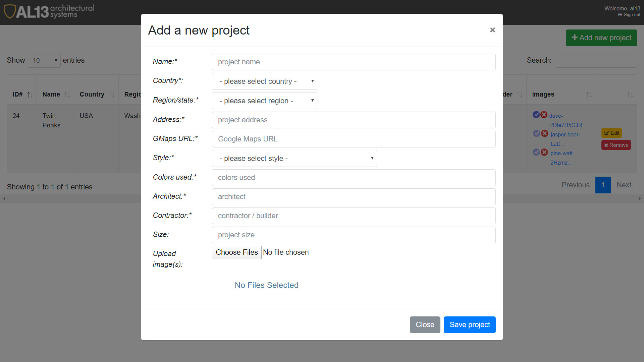This screenshot has height=362, width=644.
Task: Click the Name column sort arrows
Action: 67,95
